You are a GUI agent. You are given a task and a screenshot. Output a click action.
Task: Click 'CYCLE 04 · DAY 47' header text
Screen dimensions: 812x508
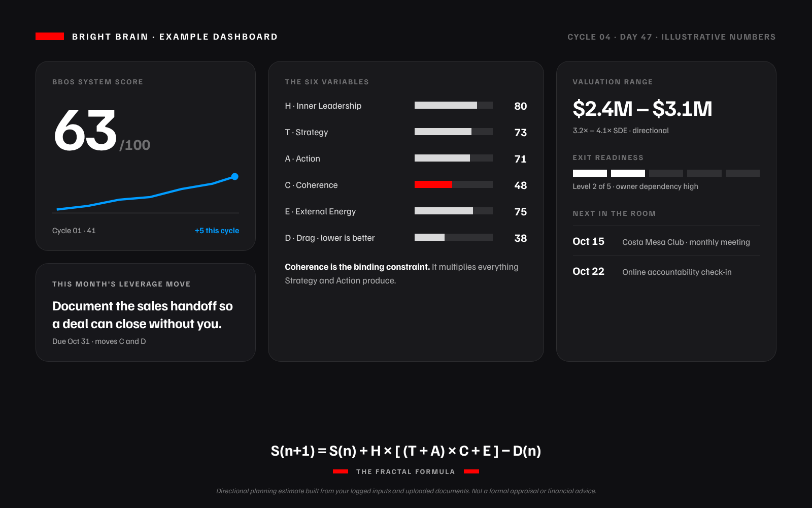[x=610, y=37]
